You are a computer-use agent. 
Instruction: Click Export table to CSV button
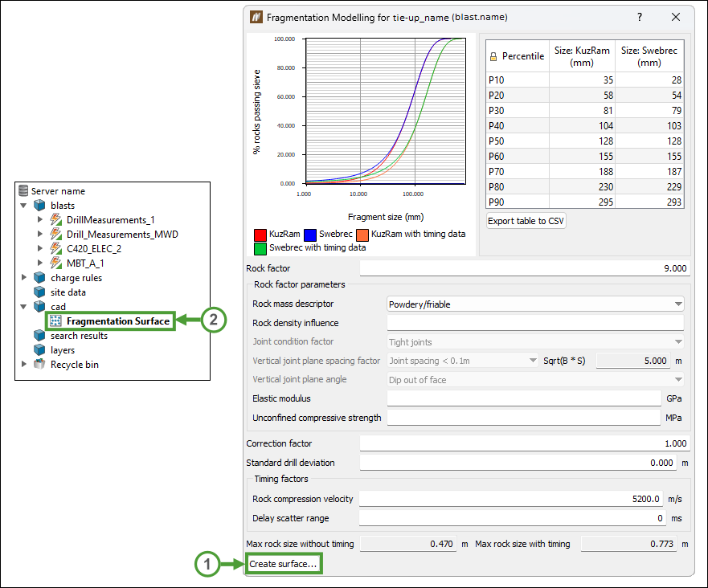526,221
